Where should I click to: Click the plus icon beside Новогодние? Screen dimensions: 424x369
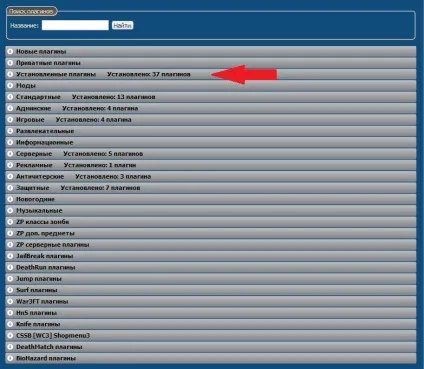(10, 199)
